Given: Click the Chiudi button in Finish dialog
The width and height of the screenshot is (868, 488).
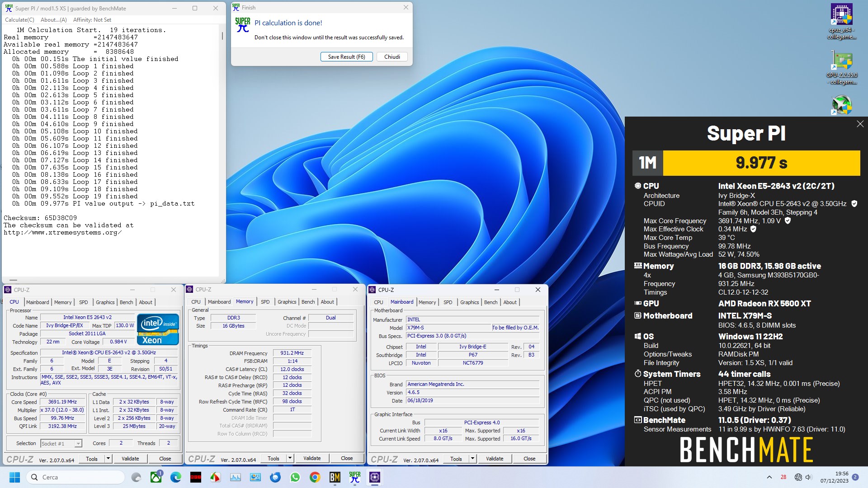Looking at the screenshot, I should click(x=392, y=57).
